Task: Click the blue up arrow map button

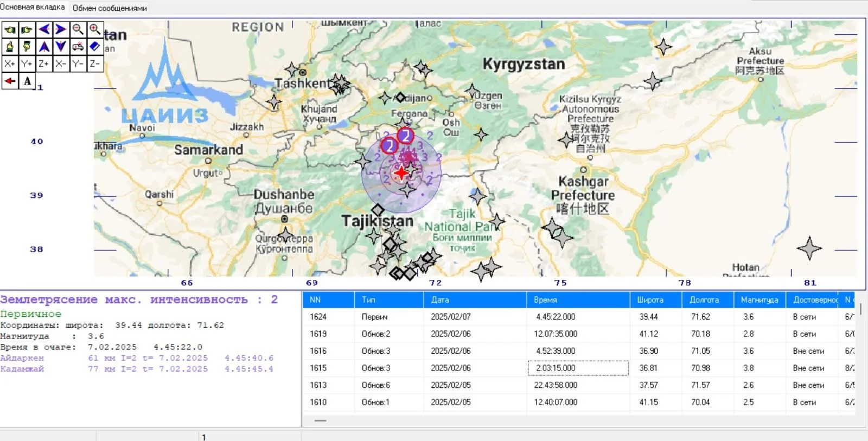Action: point(44,47)
